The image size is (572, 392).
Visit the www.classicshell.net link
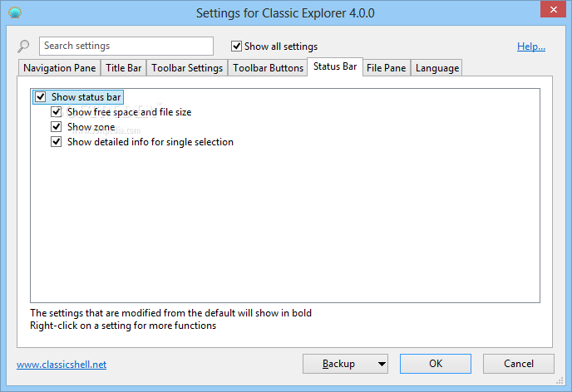62,364
